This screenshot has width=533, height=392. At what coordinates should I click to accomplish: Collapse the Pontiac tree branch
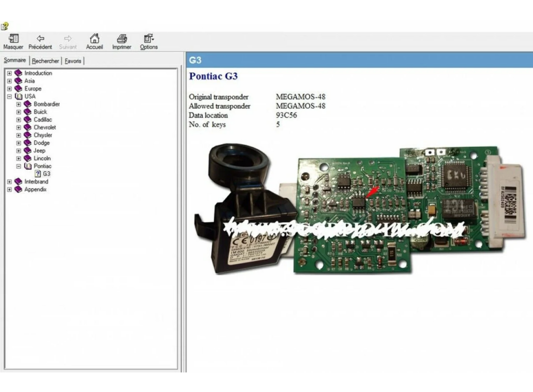coord(18,166)
